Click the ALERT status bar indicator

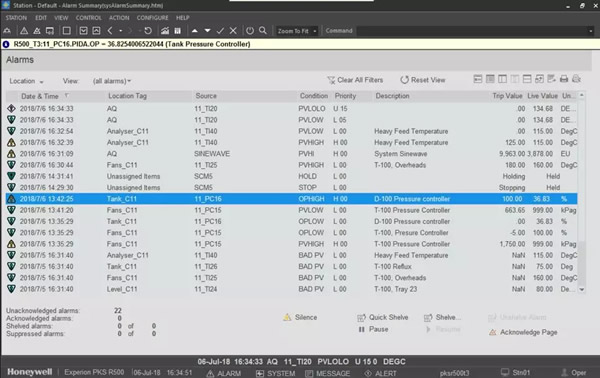click(x=380, y=373)
